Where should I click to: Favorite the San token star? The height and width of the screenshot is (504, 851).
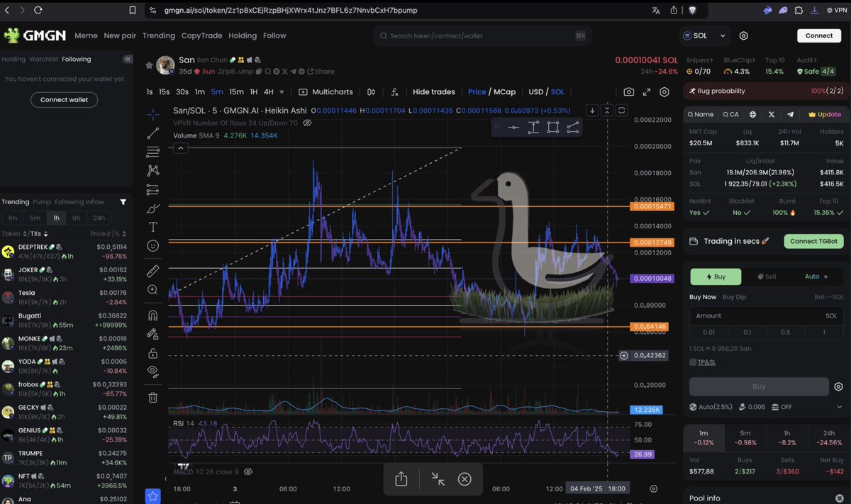click(149, 65)
